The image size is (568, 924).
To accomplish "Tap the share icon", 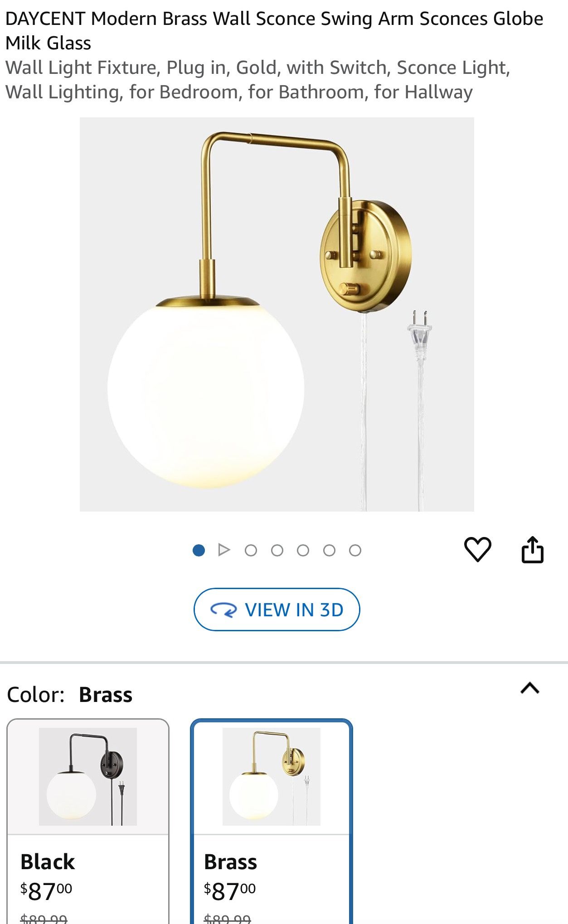I will (x=532, y=549).
